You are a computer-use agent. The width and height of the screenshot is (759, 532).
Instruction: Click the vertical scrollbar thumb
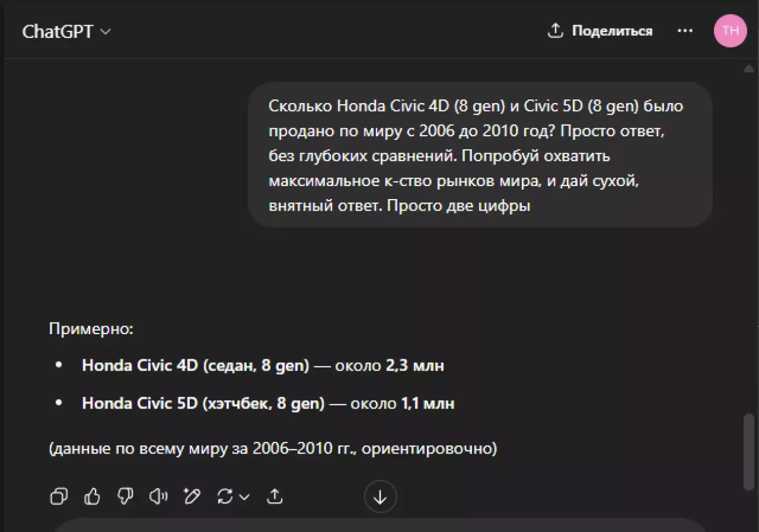(748, 451)
